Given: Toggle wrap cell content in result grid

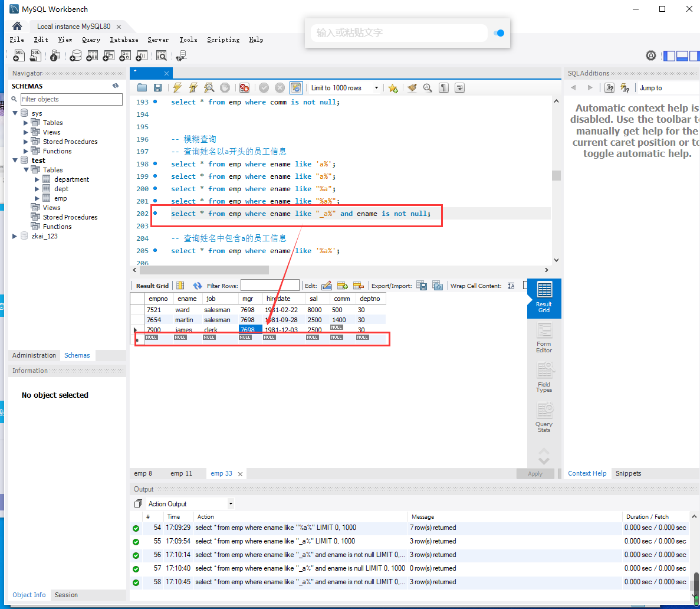Looking at the screenshot, I should (x=511, y=286).
